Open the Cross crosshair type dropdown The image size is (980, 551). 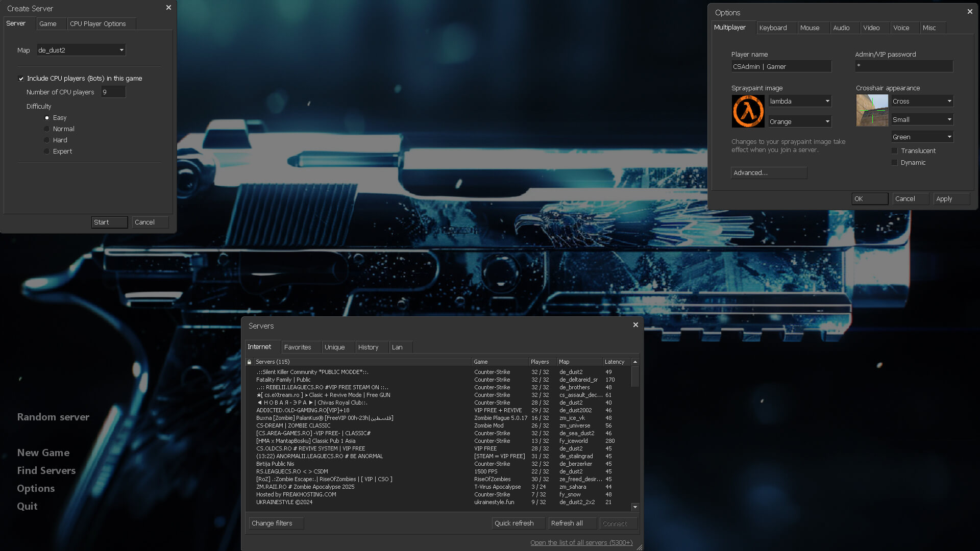922,101
